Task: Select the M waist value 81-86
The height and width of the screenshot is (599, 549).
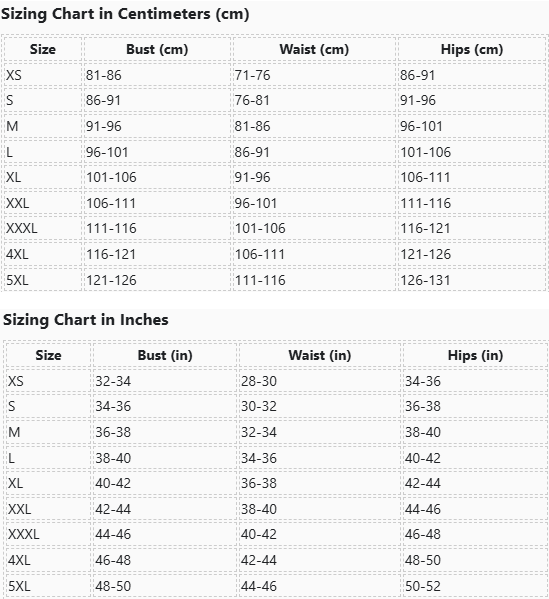Action: (x=252, y=126)
